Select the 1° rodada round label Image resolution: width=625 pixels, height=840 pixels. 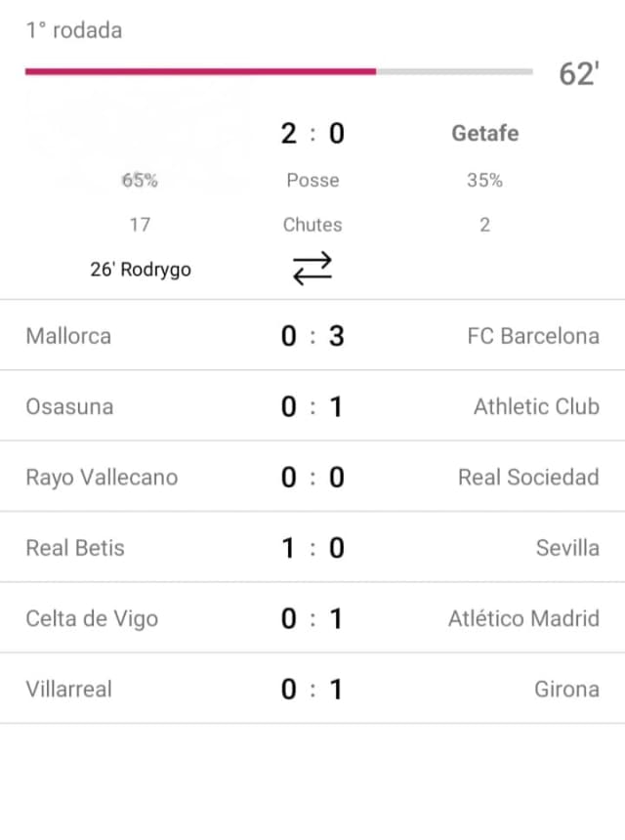pos(74,30)
